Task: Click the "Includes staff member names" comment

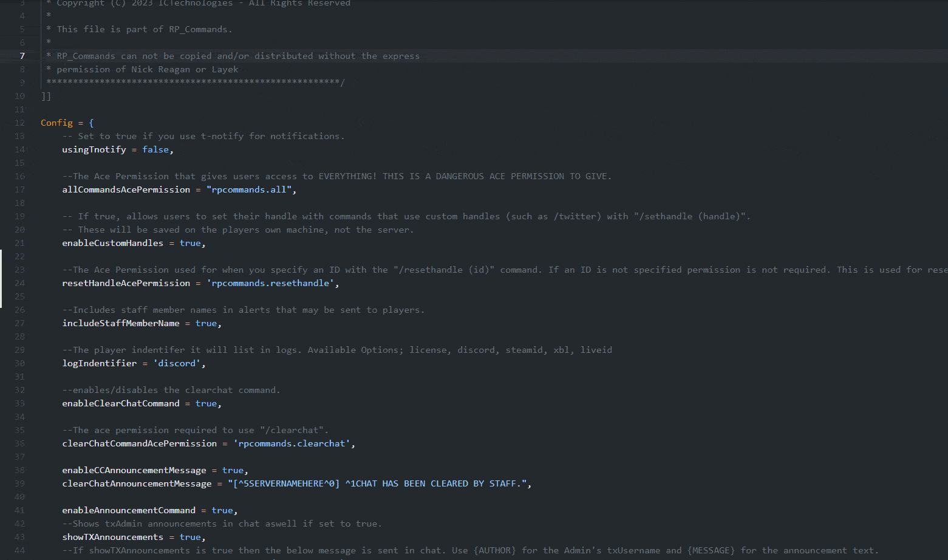Action: tap(244, 310)
